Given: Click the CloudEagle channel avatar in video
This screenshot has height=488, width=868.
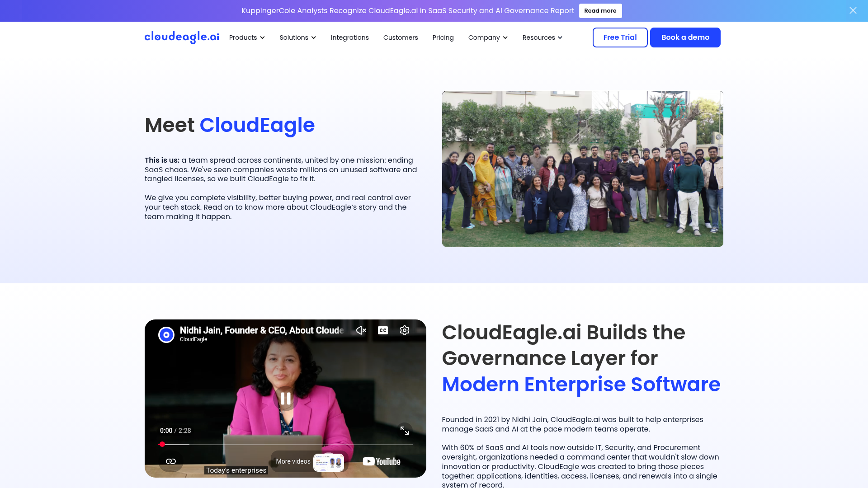Looking at the screenshot, I should 166,334.
